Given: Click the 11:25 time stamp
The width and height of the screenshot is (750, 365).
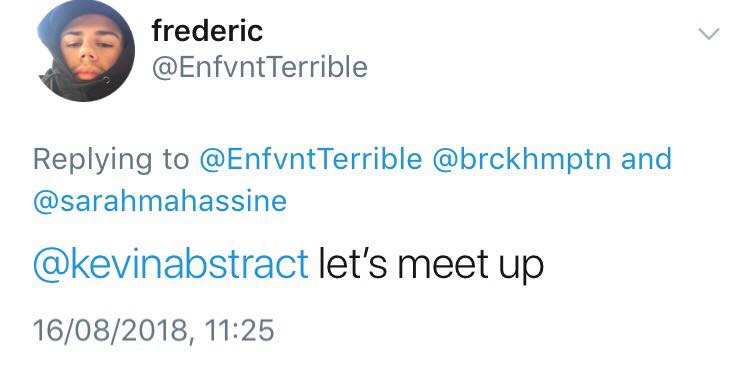Looking at the screenshot, I should tap(239, 330).
